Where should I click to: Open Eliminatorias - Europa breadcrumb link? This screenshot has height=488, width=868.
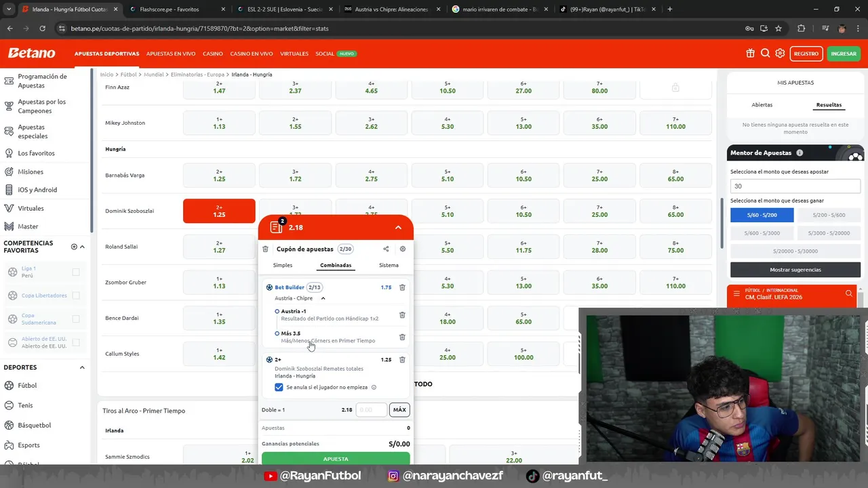tap(197, 75)
